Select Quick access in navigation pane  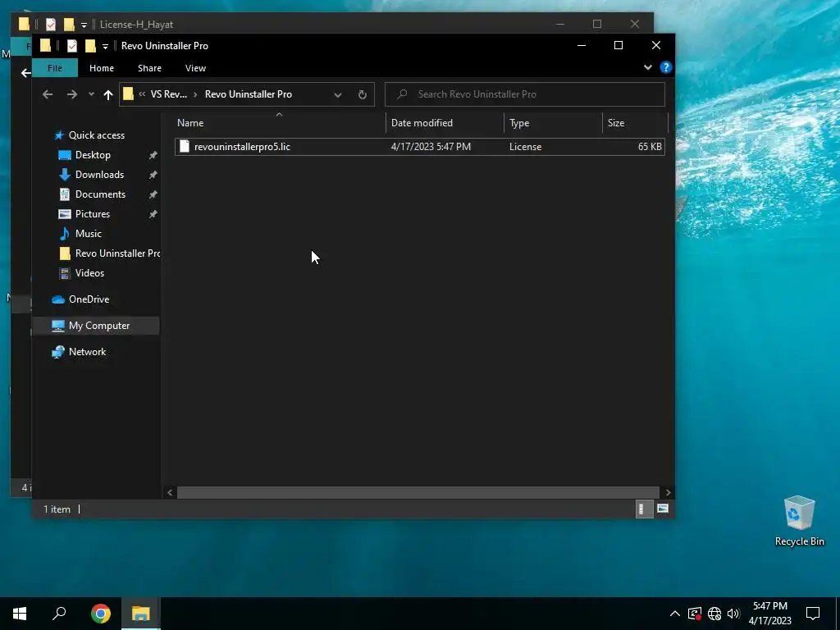click(x=97, y=135)
